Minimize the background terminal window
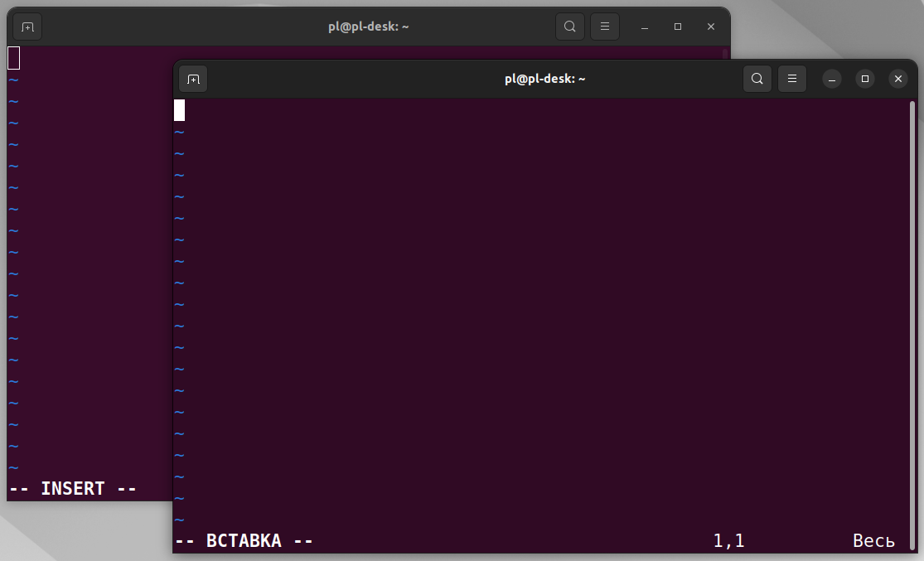This screenshot has height=561, width=924. click(x=645, y=27)
